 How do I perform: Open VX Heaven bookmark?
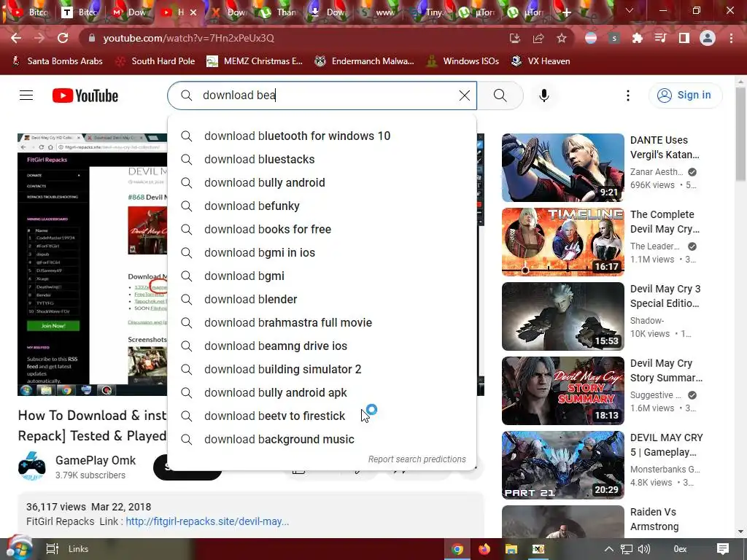coord(541,61)
